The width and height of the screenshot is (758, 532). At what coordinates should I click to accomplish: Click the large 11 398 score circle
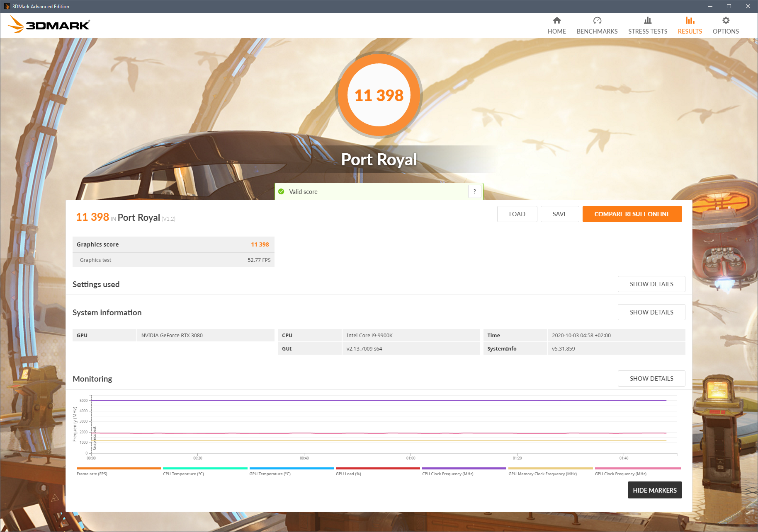(379, 95)
